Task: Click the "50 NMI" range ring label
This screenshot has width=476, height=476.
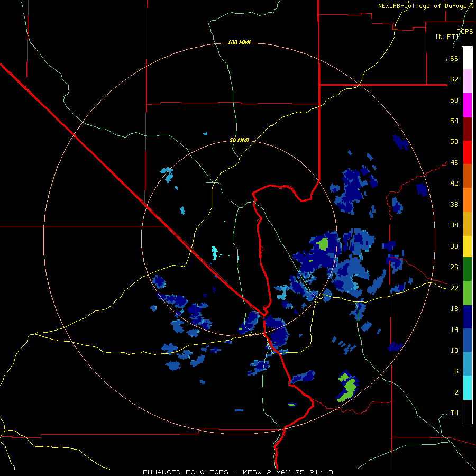Action: point(239,140)
